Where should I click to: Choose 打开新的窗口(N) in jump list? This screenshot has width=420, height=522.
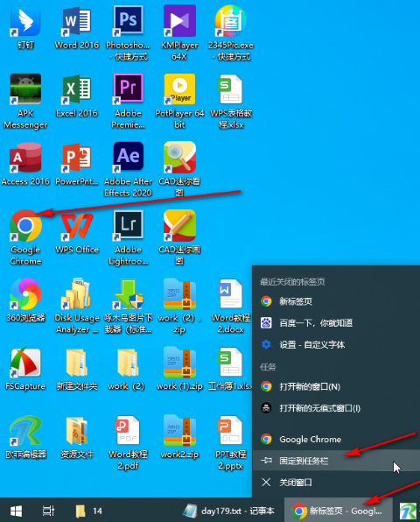point(336,386)
